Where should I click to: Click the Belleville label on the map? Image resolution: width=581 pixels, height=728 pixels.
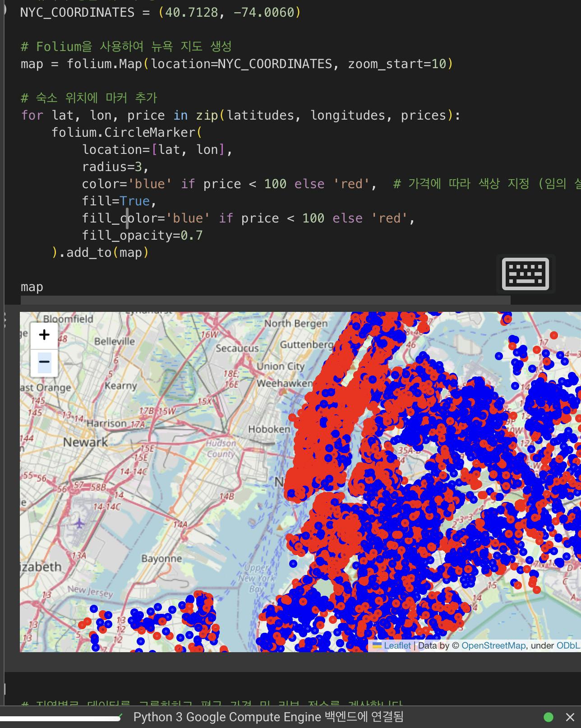click(114, 341)
